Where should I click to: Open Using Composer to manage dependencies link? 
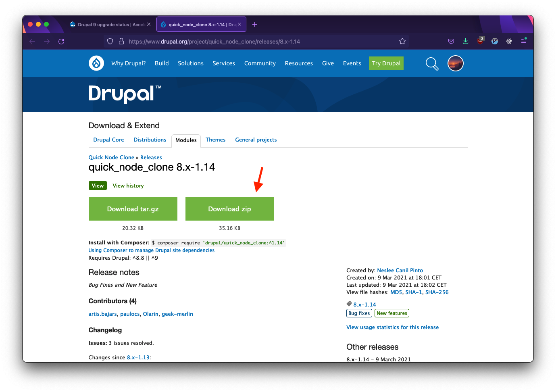coord(152,250)
